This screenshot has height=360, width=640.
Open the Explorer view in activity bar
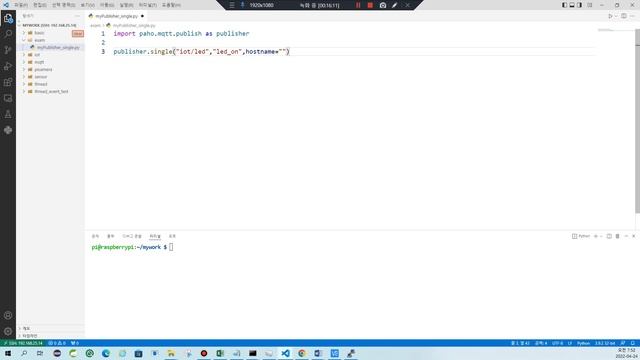[8, 18]
